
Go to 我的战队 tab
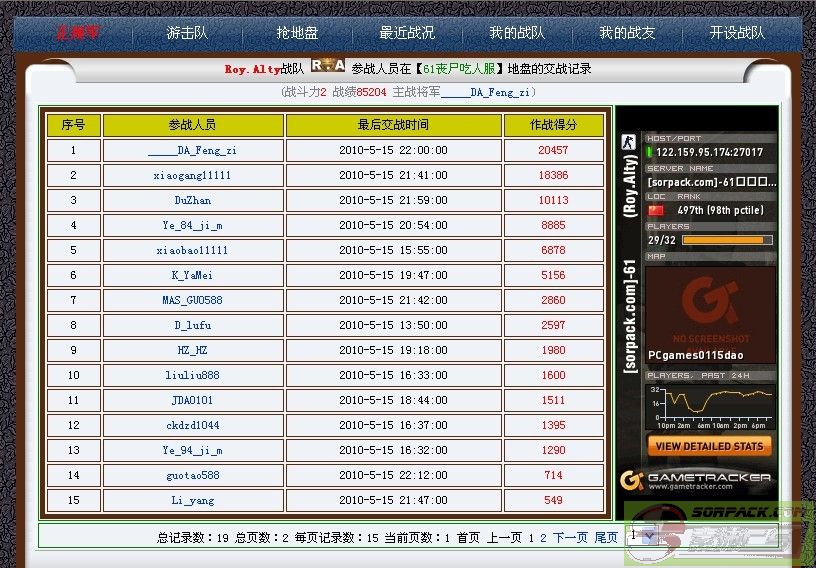tap(517, 32)
